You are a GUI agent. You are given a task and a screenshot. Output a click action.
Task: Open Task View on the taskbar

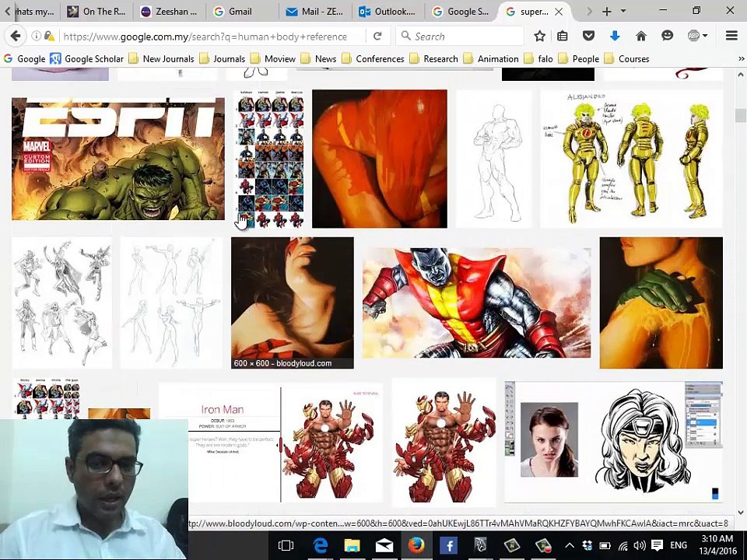(286, 545)
